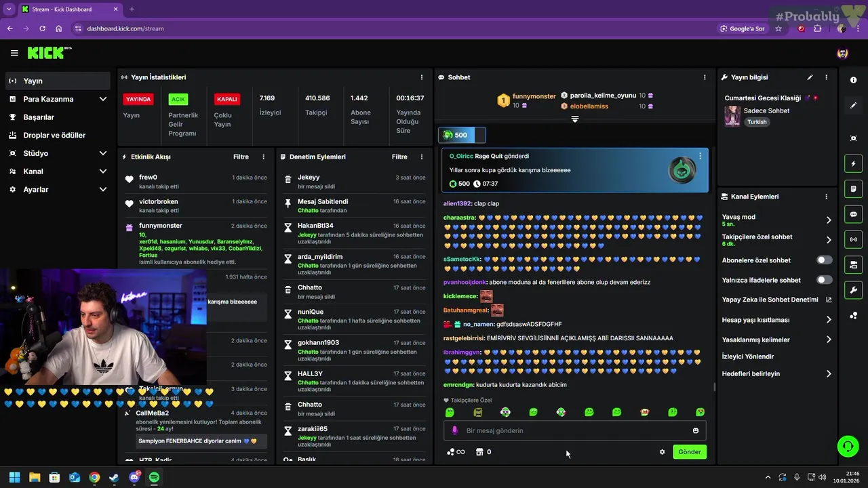This screenshot has width=868, height=488.
Task: Click the shop icon with 0 count
Action: pos(484,452)
